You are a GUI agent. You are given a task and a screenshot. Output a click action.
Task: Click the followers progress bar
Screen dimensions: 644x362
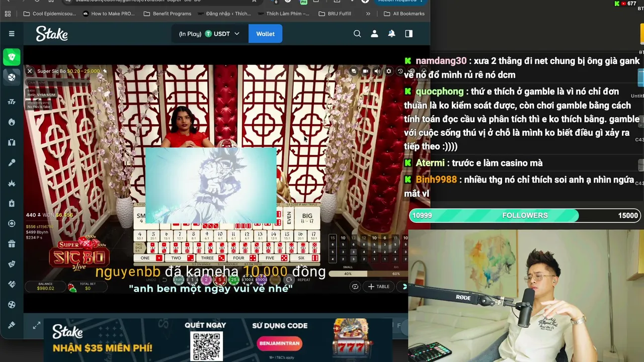[x=524, y=215]
